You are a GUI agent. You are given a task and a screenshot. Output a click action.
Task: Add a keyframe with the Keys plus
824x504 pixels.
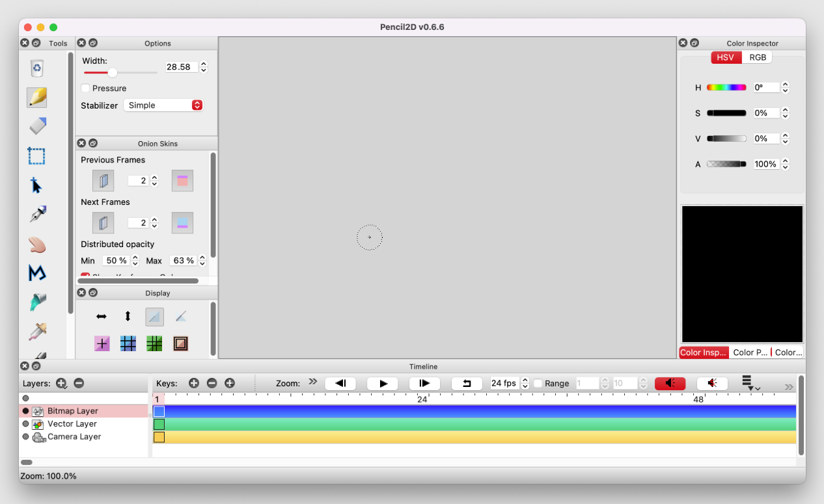[x=193, y=384]
